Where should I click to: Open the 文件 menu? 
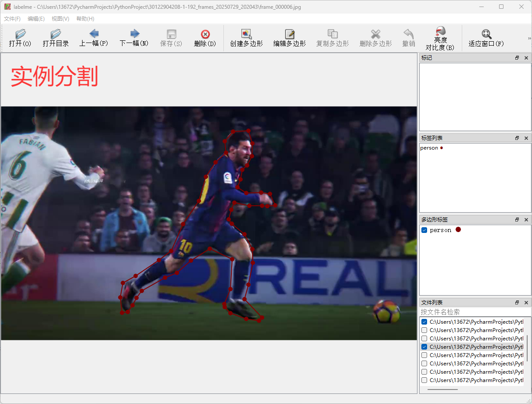click(x=12, y=19)
